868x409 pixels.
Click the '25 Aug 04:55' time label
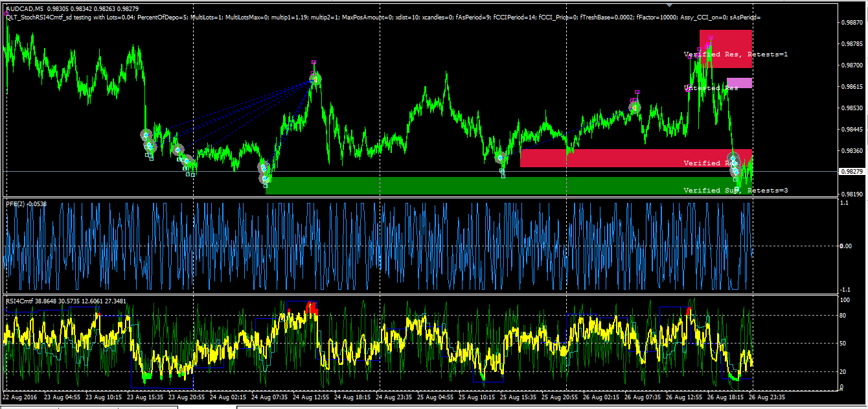434,397
